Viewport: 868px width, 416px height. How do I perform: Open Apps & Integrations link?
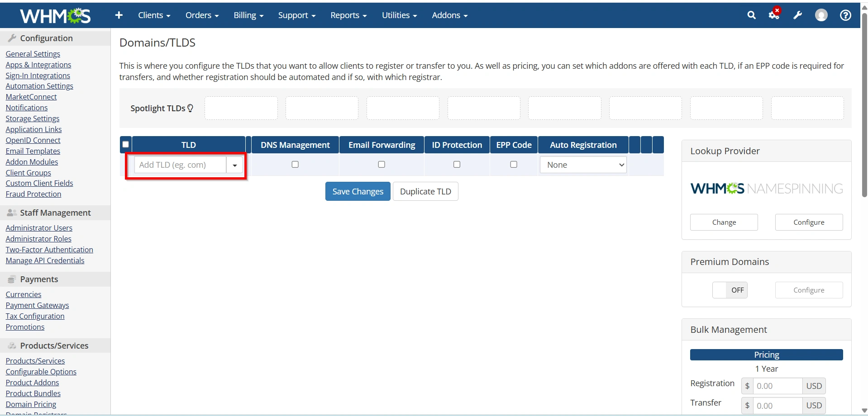[38, 65]
